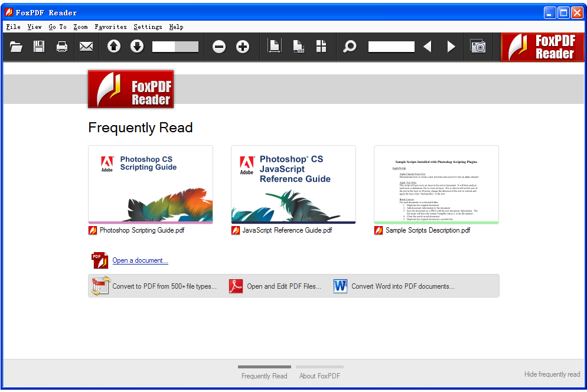This screenshot has width=587, height=392.
Task: Go to the previous page with the up arrow
Action: 113,47
